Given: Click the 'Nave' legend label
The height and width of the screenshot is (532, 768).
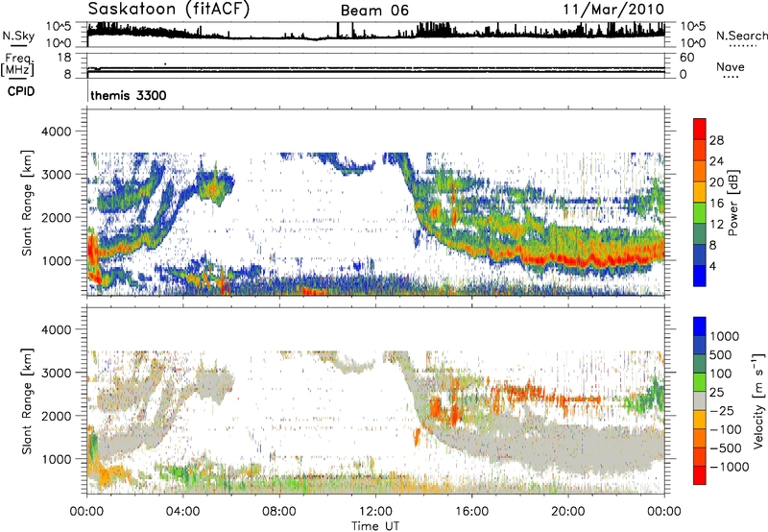Looking at the screenshot, I should [731, 66].
